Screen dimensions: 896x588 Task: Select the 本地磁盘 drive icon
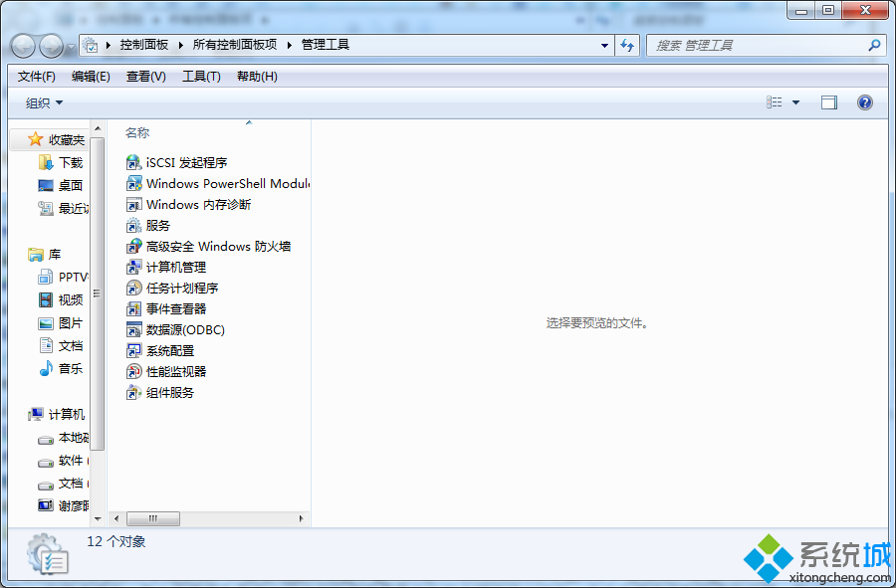(46, 440)
